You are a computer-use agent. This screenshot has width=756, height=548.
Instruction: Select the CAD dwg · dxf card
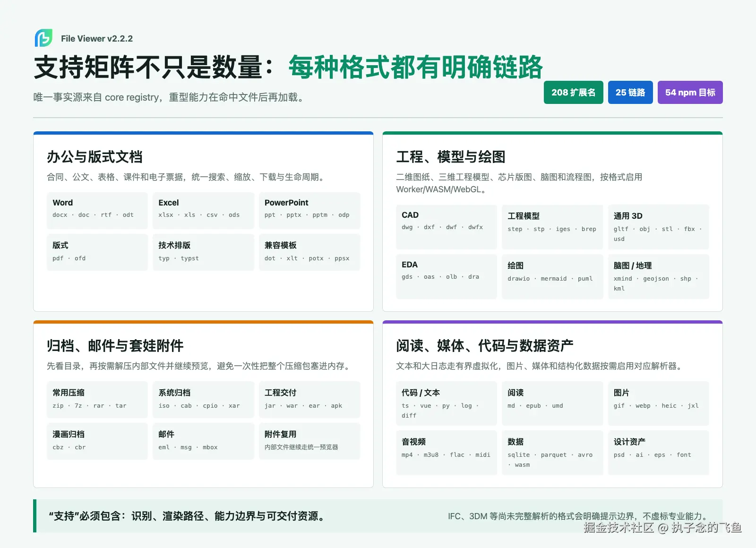click(447, 227)
